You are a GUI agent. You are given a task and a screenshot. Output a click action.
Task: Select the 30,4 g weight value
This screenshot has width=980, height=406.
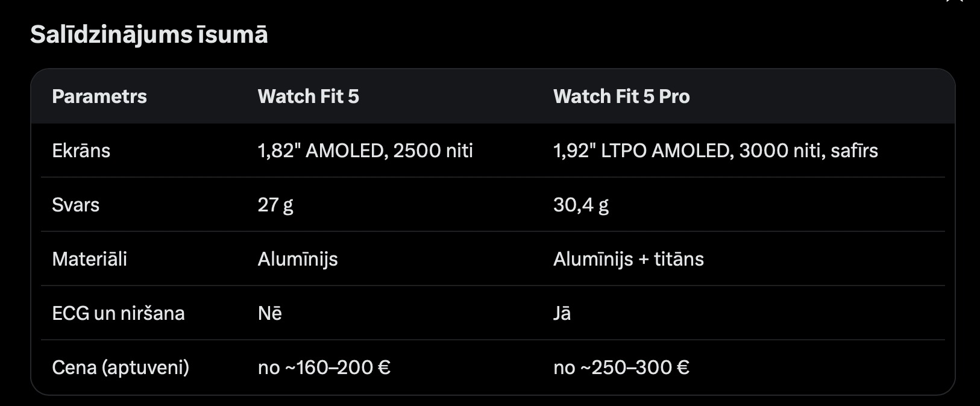(581, 205)
